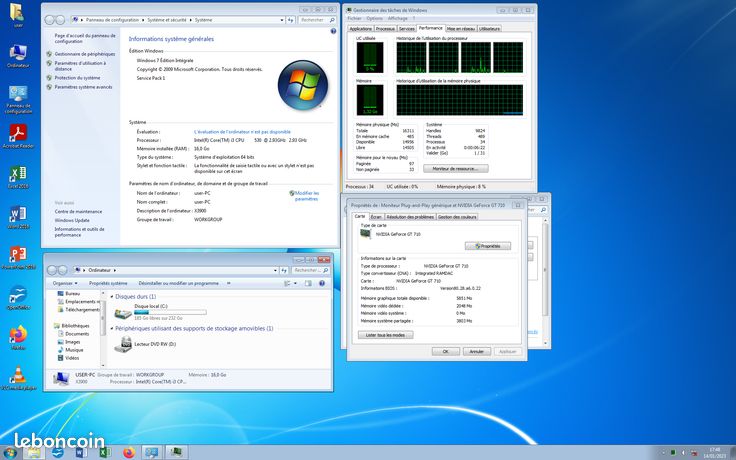
Task: Click Annuler in the display properties dialog
Action: 476,351
